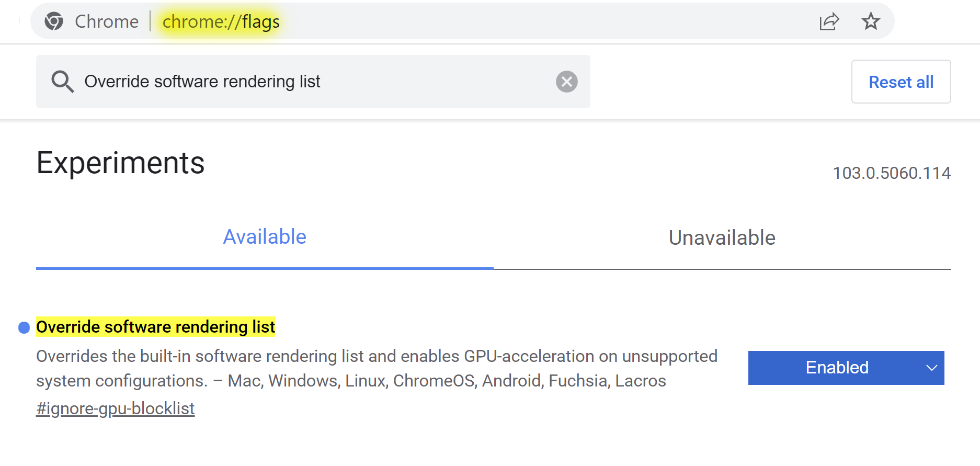The width and height of the screenshot is (980, 466).
Task: Click the supported platforms list text
Action: coord(447,381)
